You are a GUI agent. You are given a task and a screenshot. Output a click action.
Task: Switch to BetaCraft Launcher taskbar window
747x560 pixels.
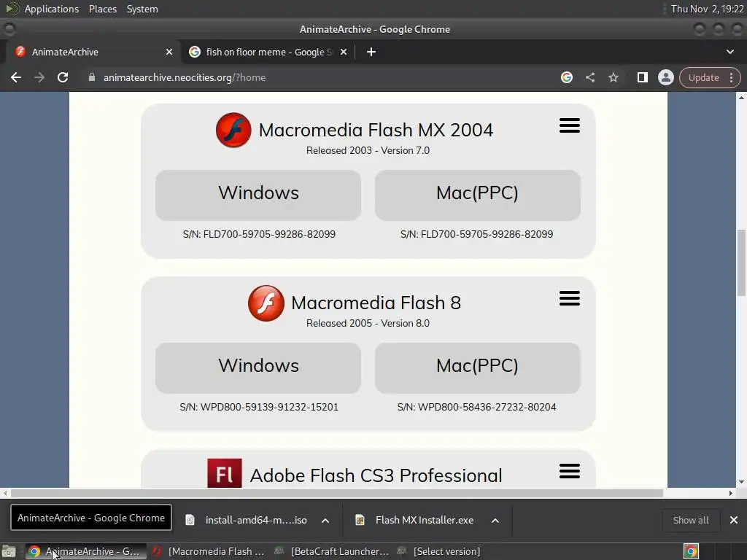[x=332, y=551]
